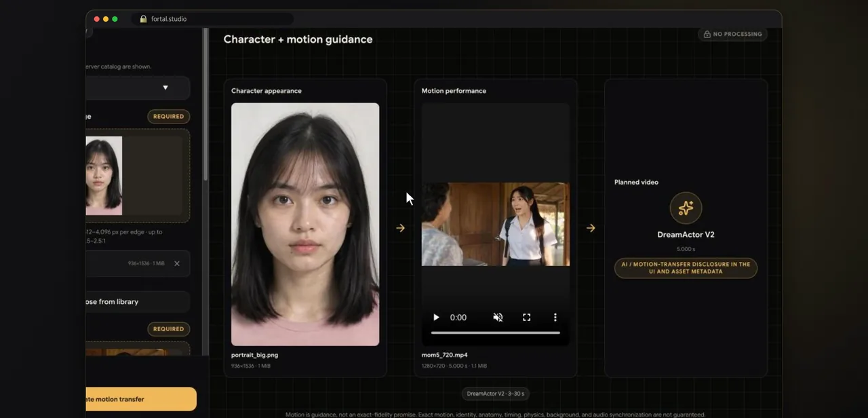The height and width of the screenshot is (418, 868).
Task: Unmute the motion performance video
Action: pos(498,318)
